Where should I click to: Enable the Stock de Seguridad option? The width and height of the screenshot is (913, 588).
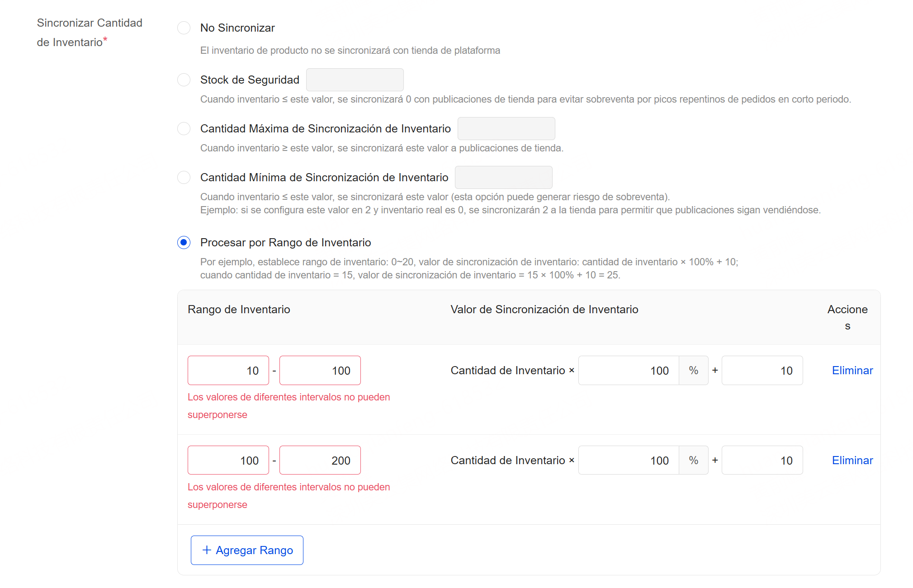point(184,80)
